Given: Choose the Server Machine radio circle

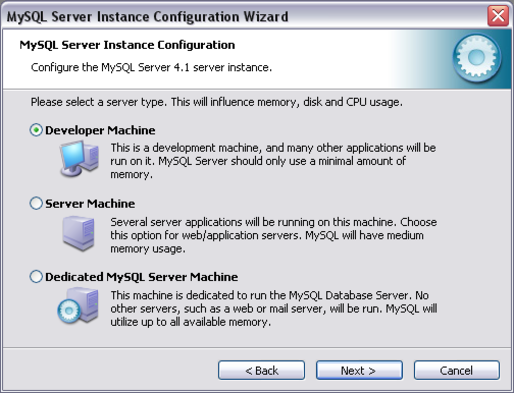Looking at the screenshot, I should coord(36,203).
